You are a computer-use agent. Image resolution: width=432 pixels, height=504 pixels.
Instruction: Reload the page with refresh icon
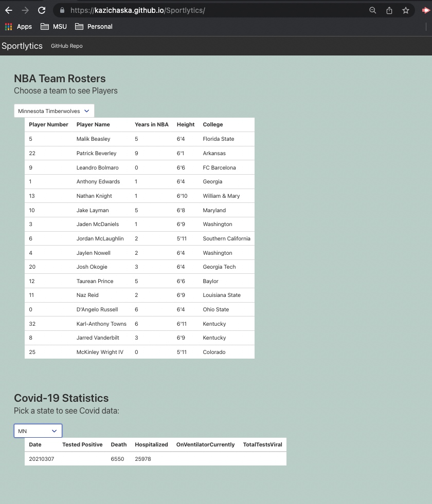(42, 10)
